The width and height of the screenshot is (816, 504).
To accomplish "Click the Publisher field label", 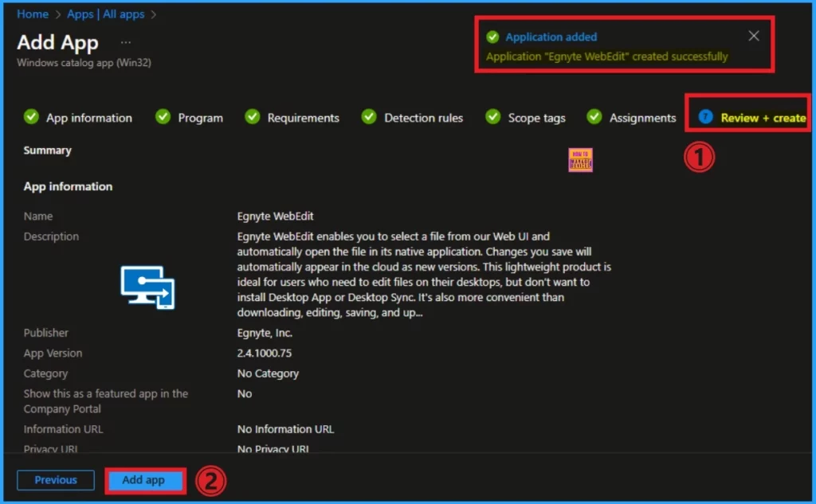I will (45, 333).
